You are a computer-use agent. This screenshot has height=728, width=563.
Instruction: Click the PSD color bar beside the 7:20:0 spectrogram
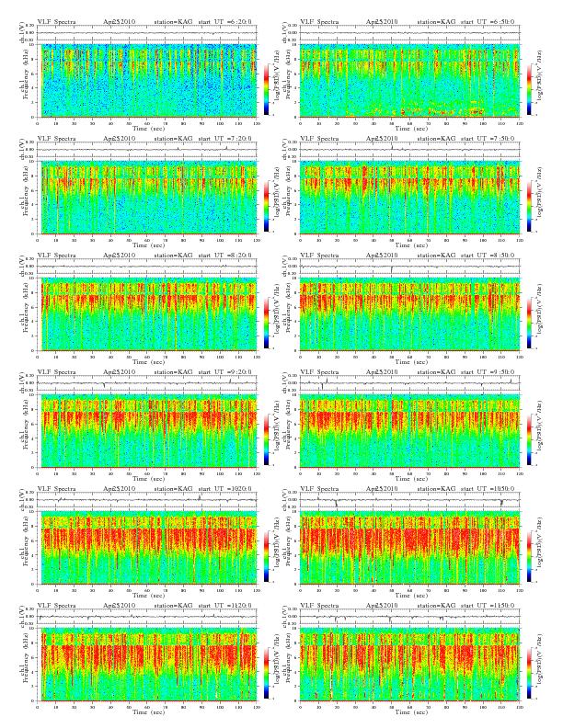click(x=266, y=206)
